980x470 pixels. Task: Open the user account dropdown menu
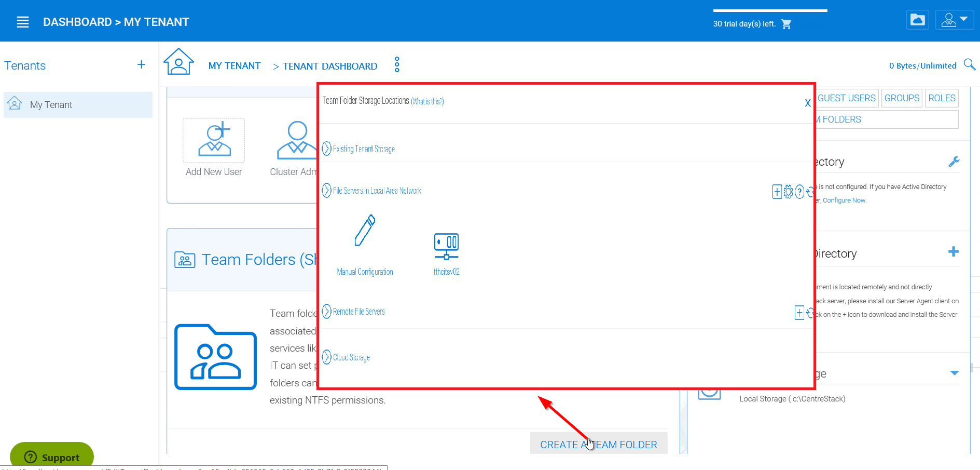[955, 20]
